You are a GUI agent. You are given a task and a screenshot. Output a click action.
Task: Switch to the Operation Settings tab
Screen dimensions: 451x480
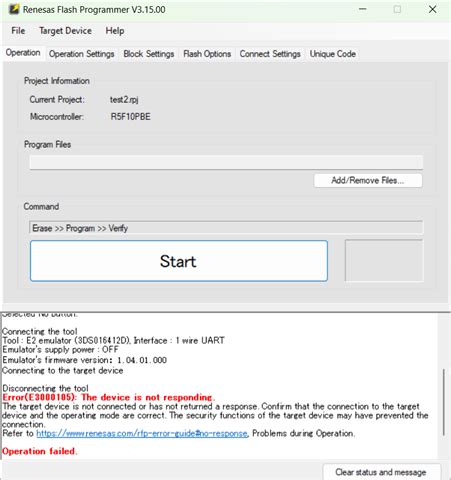(x=82, y=54)
